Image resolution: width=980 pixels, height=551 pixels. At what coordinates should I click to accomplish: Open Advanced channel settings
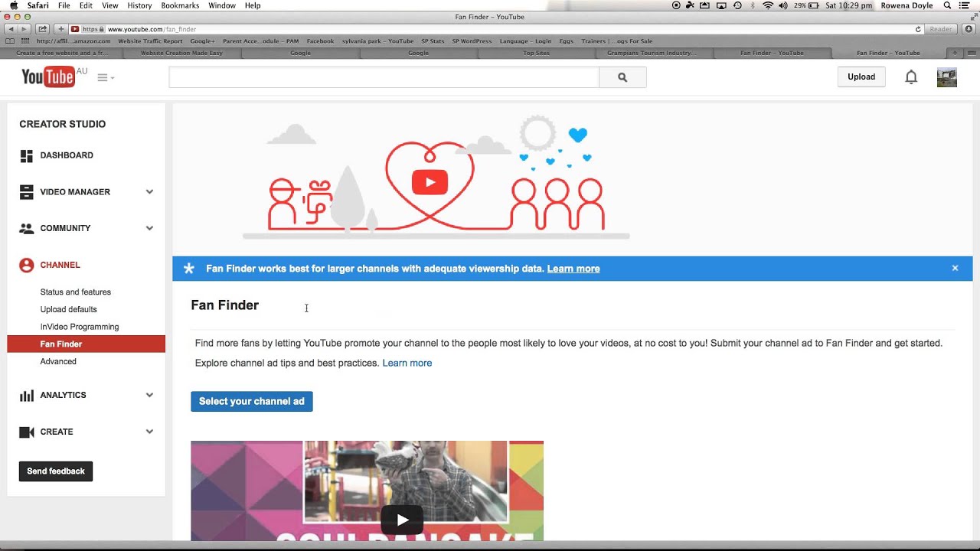point(58,362)
